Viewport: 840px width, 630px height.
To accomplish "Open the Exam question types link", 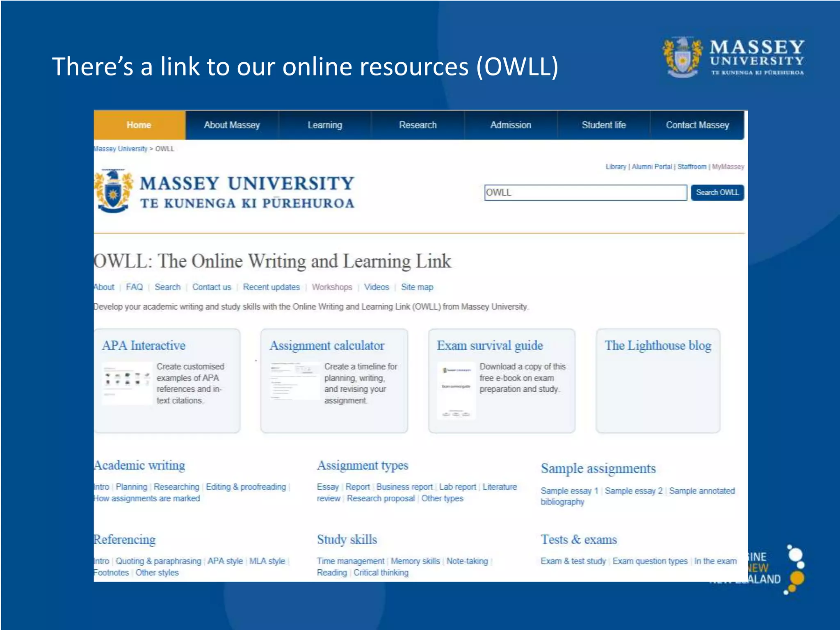I will point(650,561).
